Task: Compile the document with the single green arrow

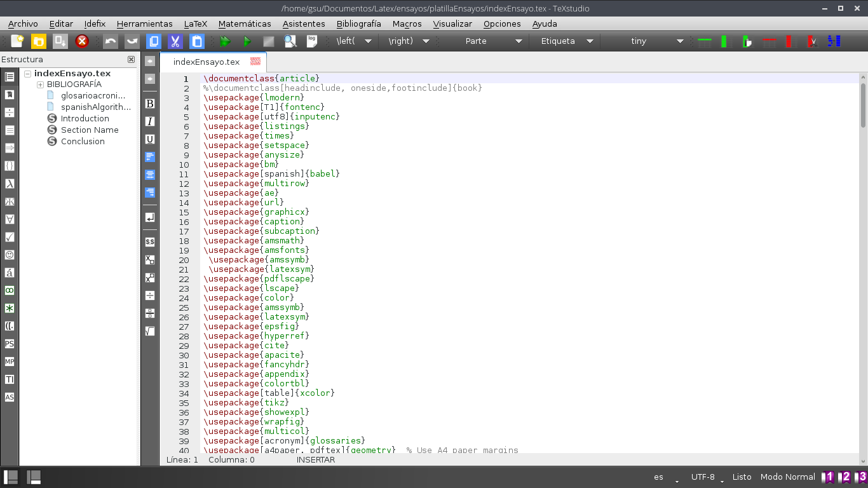Action: tap(246, 41)
